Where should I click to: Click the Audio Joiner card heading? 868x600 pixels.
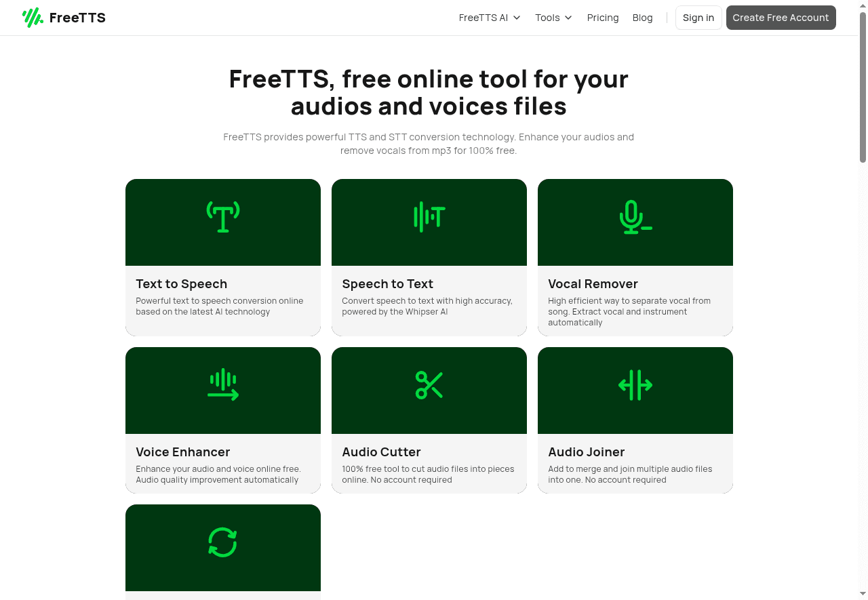pyautogui.click(x=587, y=452)
